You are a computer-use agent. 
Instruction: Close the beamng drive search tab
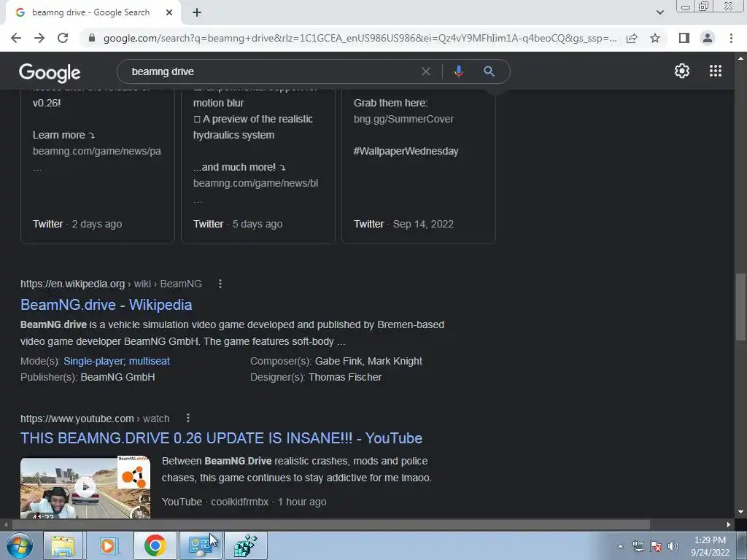click(x=169, y=12)
